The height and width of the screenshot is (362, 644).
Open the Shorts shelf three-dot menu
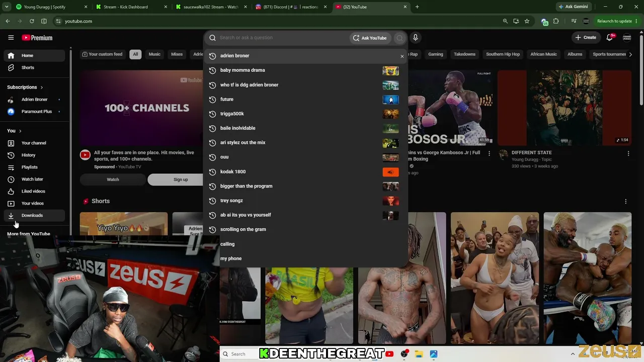point(626,202)
